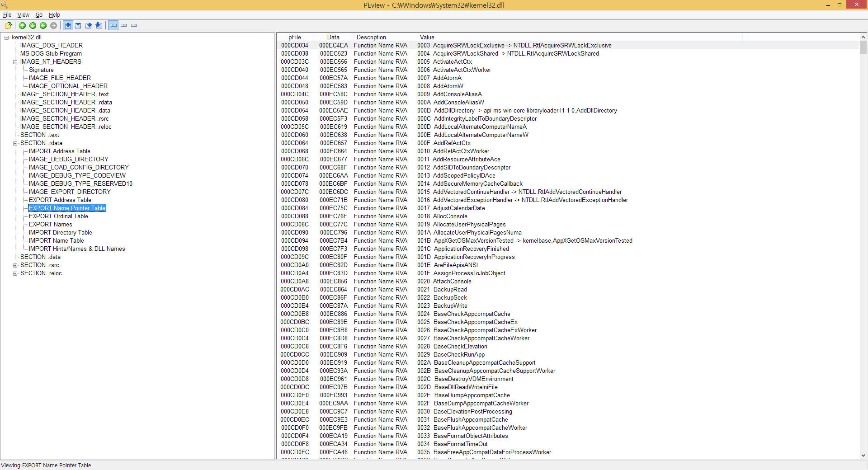The width and height of the screenshot is (868, 470).
Task: Select IMPORT Directory Table
Action: coord(61,233)
